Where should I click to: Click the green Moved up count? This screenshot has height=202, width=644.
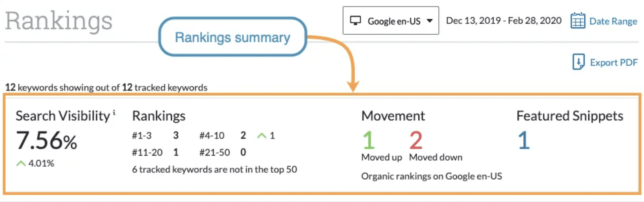[369, 140]
